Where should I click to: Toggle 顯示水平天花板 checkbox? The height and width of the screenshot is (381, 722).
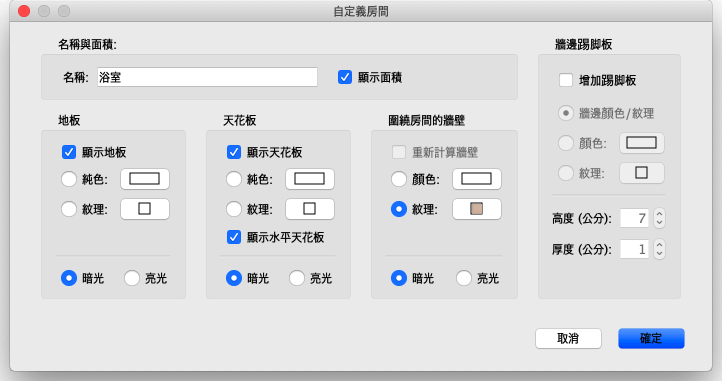[234, 237]
